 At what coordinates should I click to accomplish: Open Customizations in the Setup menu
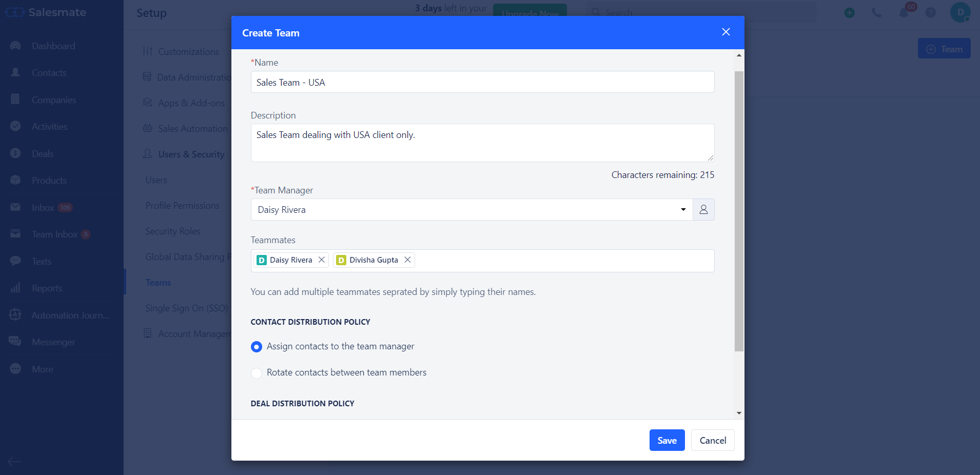(188, 52)
